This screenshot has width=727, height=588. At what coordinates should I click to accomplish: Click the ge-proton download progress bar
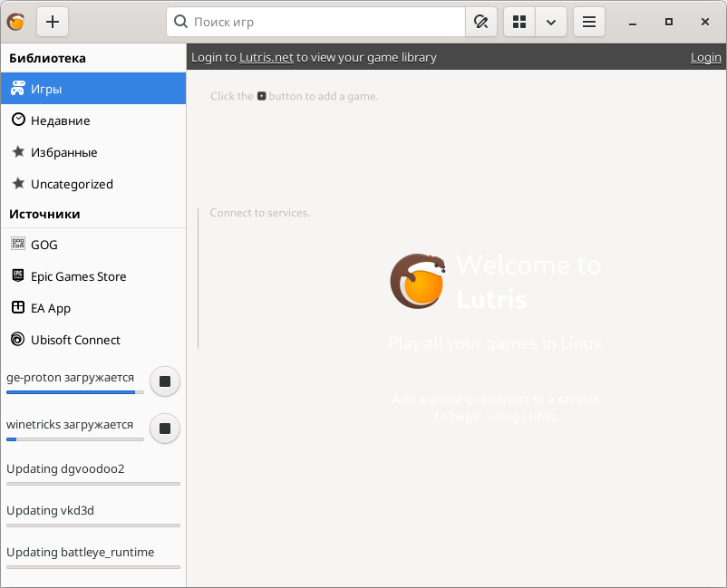75,392
